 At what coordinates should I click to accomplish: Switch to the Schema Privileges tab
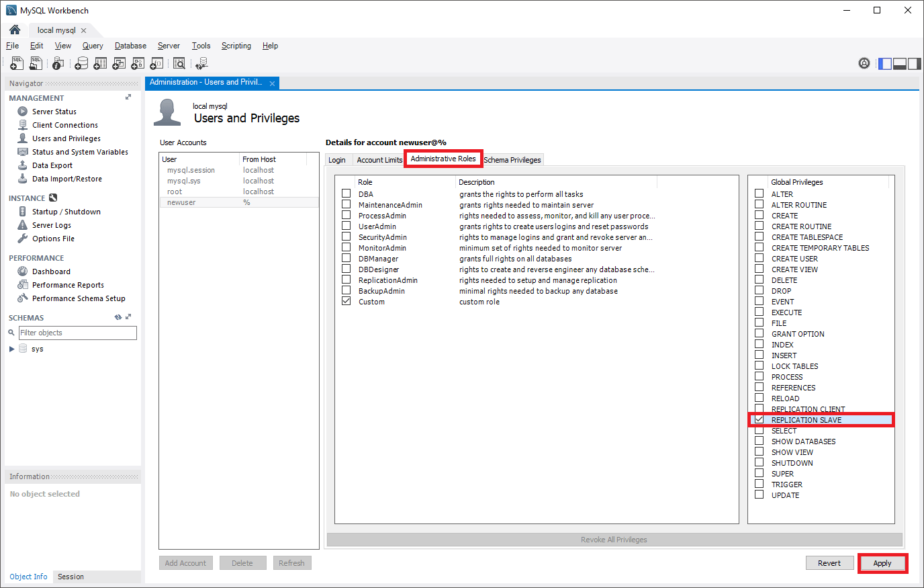(512, 159)
